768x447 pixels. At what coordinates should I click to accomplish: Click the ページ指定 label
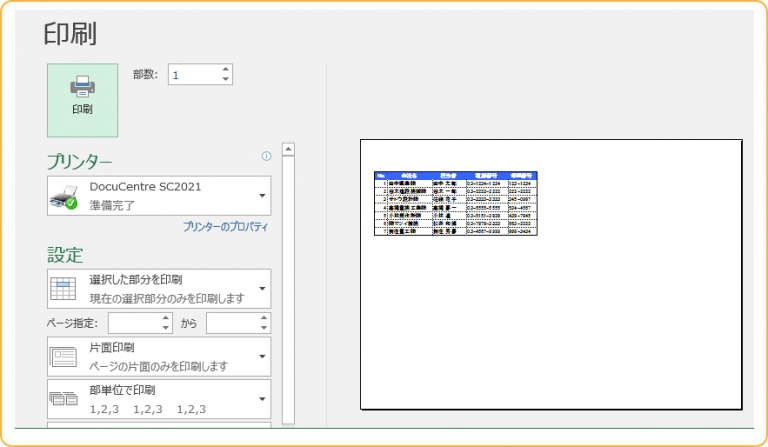pos(72,323)
